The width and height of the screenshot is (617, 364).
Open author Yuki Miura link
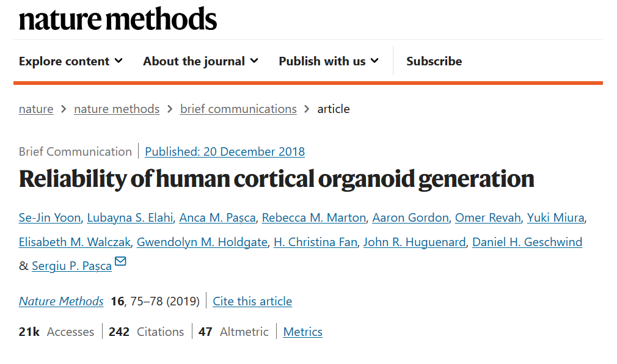556,217
